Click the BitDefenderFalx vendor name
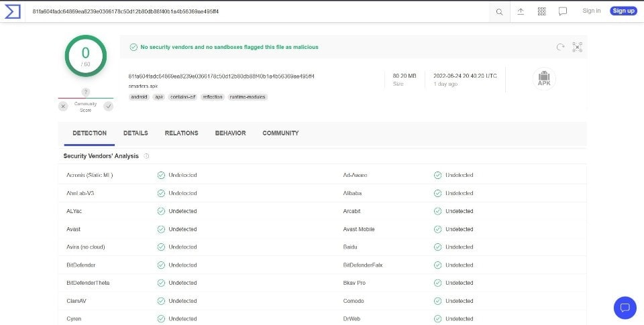 point(363,265)
